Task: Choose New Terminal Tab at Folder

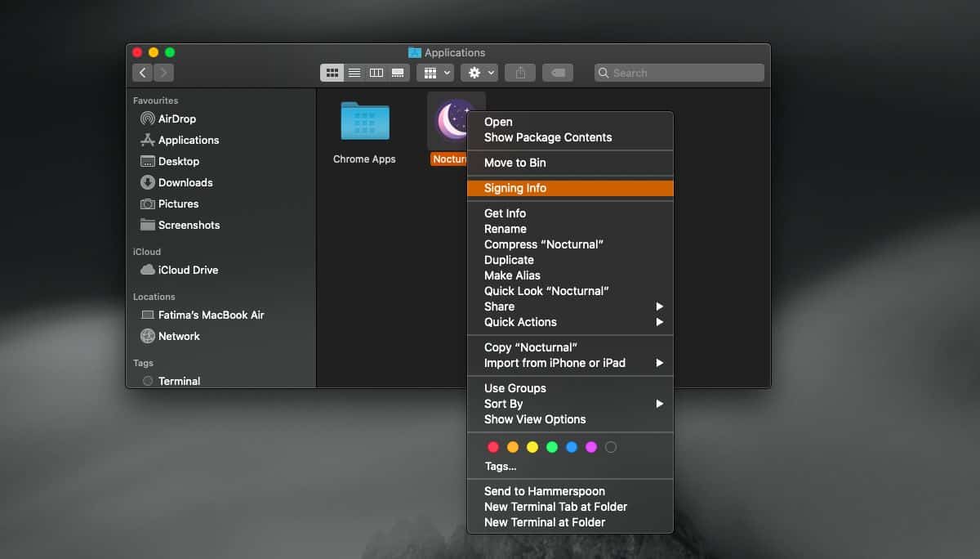Action: coord(570,507)
